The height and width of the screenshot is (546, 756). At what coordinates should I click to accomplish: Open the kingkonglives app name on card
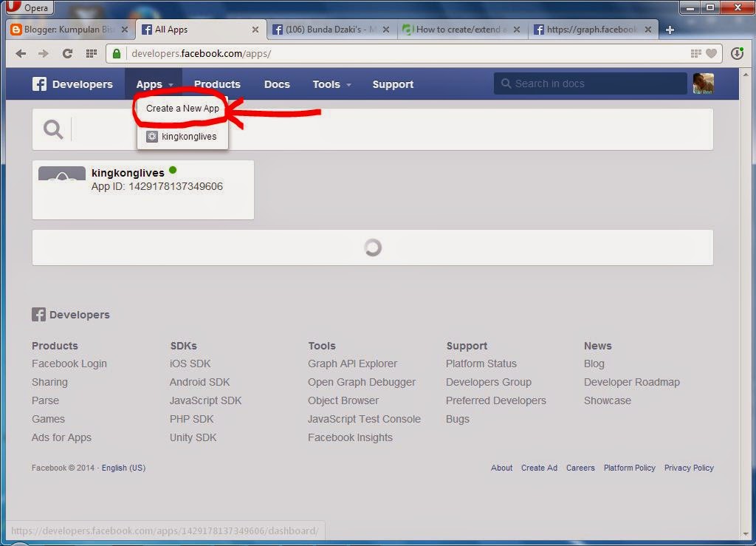[x=128, y=173]
